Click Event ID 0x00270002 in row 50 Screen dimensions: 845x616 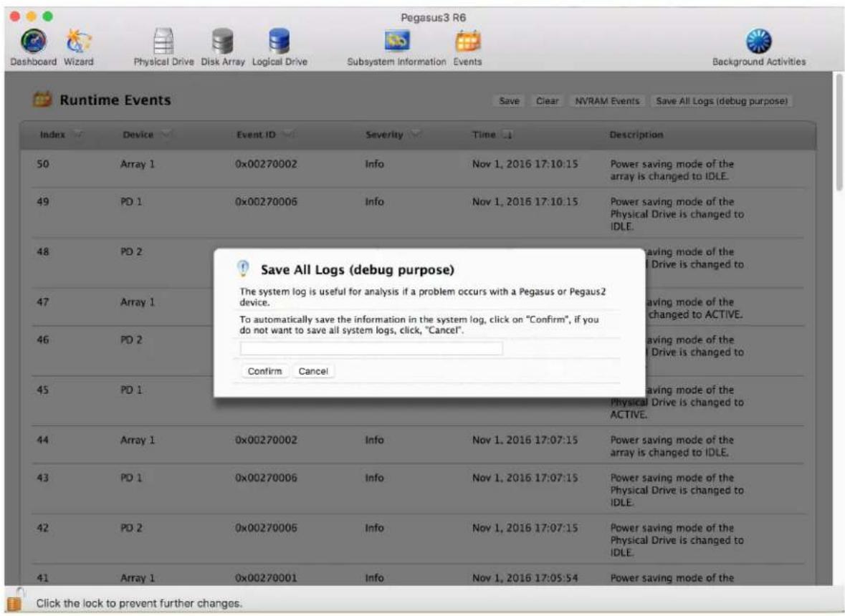266,164
